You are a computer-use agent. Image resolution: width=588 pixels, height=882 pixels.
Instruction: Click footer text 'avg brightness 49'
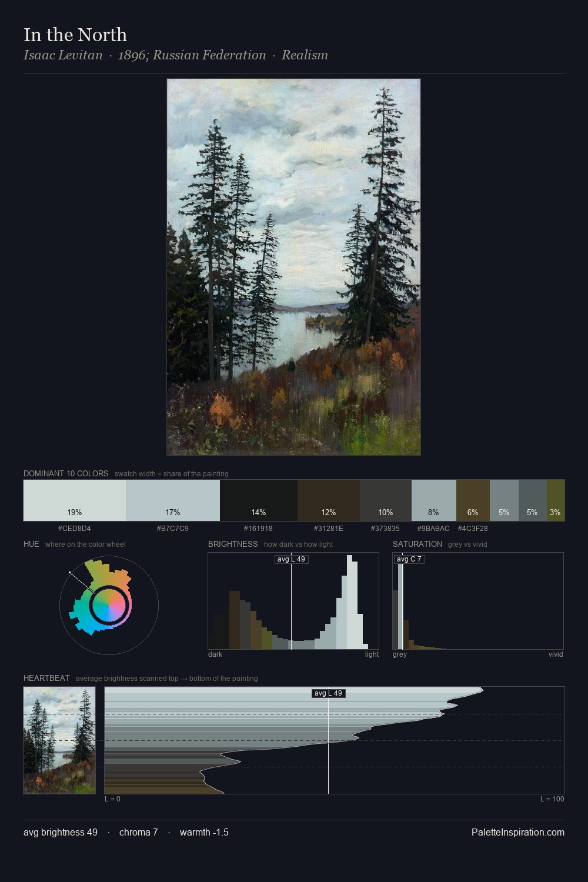[x=61, y=832]
